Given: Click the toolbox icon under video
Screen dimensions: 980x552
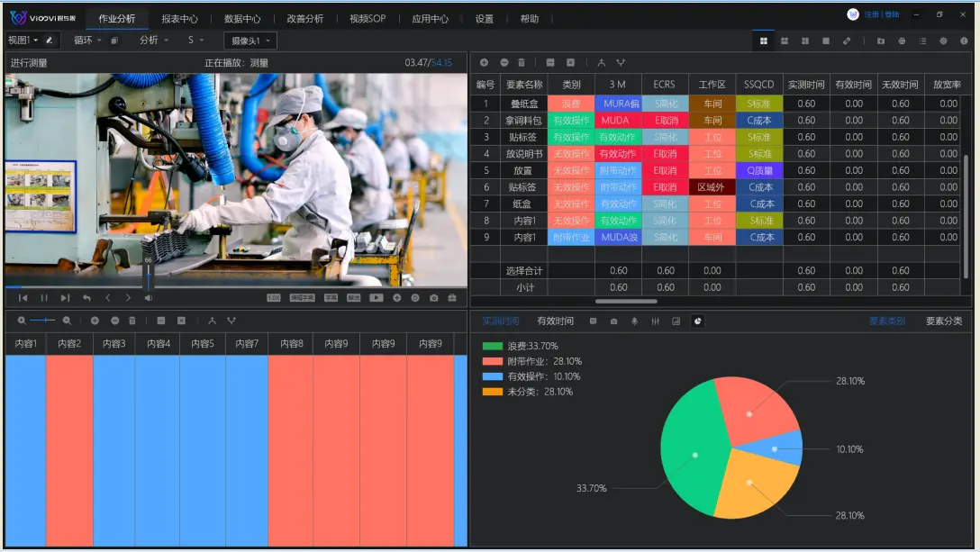Looking at the screenshot, I should (452, 298).
